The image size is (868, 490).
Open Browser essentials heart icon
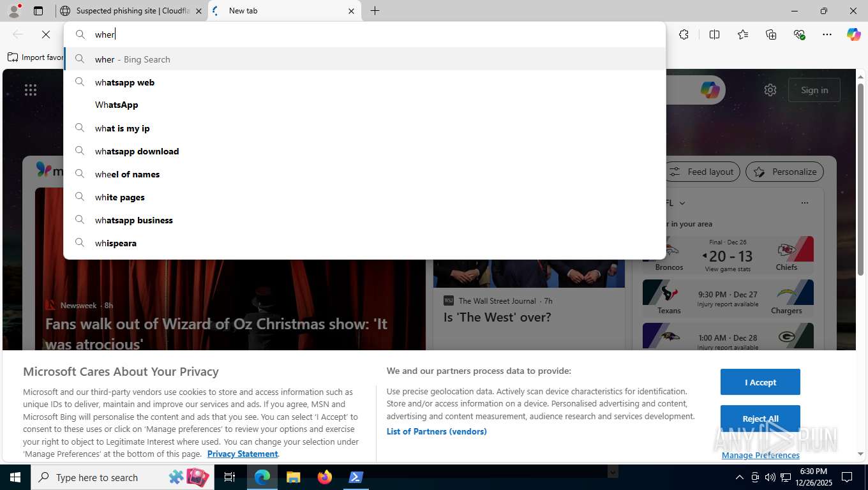click(799, 34)
